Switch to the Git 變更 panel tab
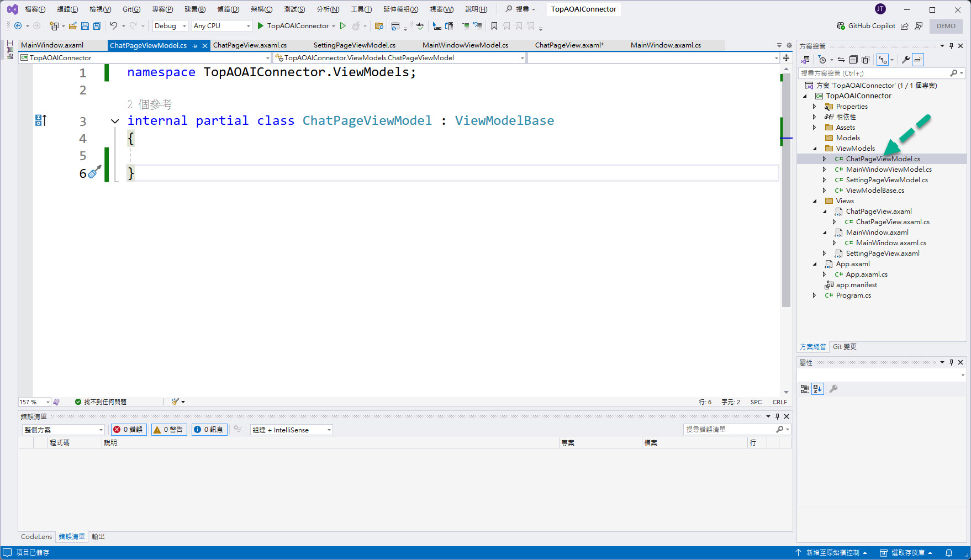The width and height of the screenshot is (971, 560). [845, 347]
